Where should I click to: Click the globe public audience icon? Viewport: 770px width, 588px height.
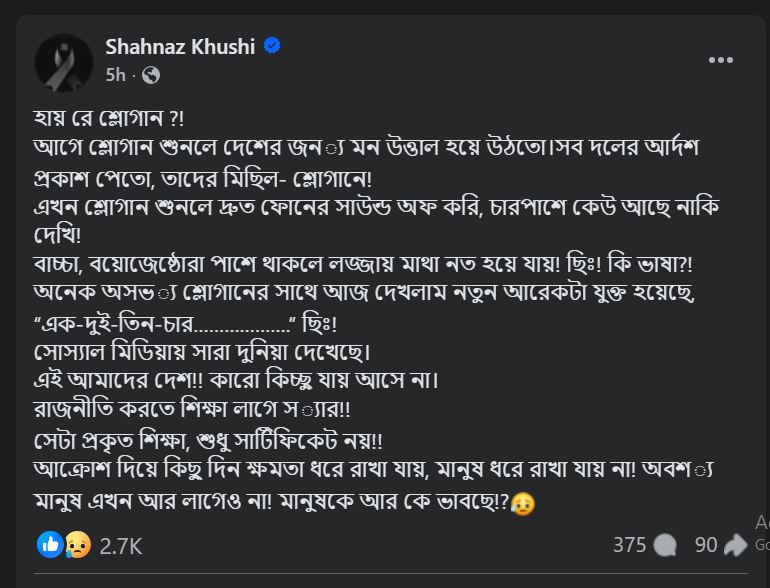151,75
